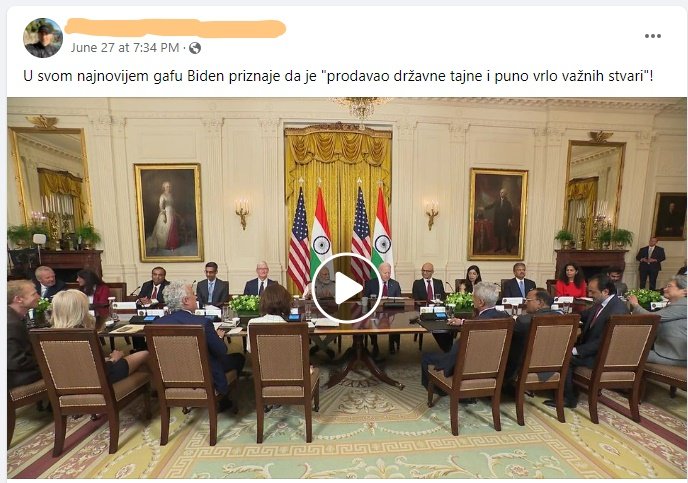The image size is (688, 483).
Task: Click the globe public audience icon
Action: [x=195, y=48]
